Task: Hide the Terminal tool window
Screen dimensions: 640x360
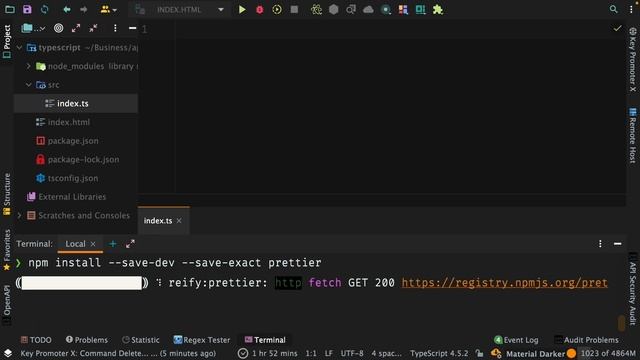Action: tap(618, 244)
